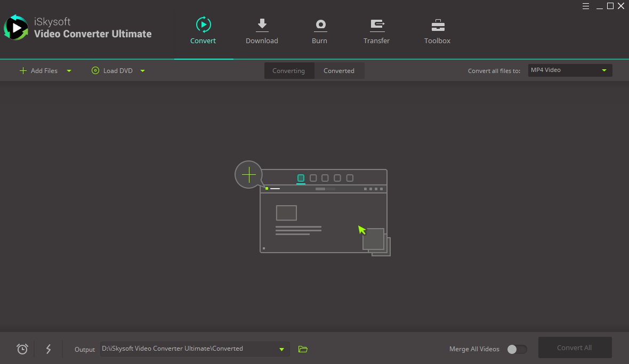Click the iSkysoft app logo
The height and width of the screenshot is (364, 629).
[16, 27]
